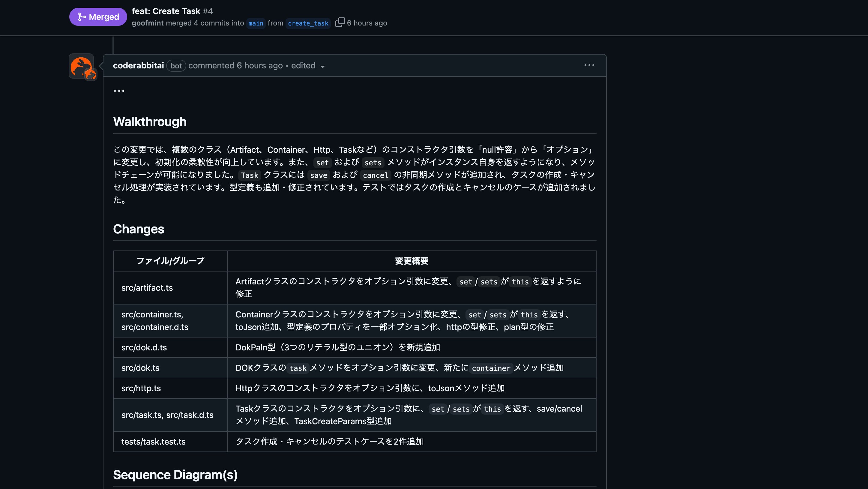Click the tests/task.test.ts table row
868x489 pixels.
(154, 442)
